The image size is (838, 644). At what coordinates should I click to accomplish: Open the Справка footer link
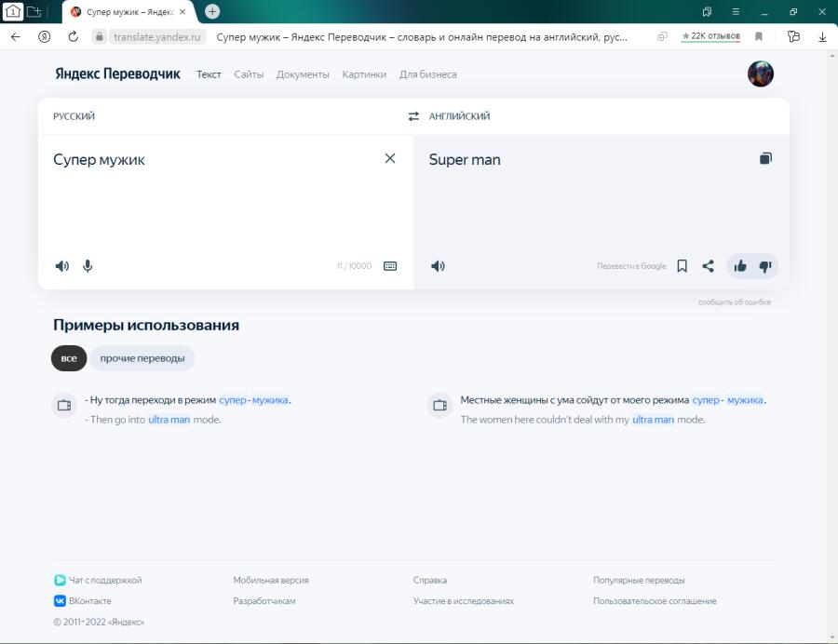429,580
